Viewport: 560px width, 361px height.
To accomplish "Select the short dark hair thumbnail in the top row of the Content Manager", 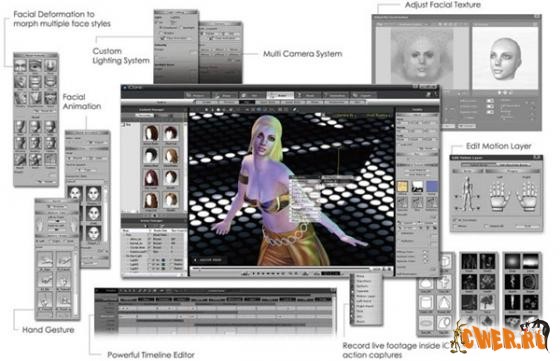I will [171, 133].
